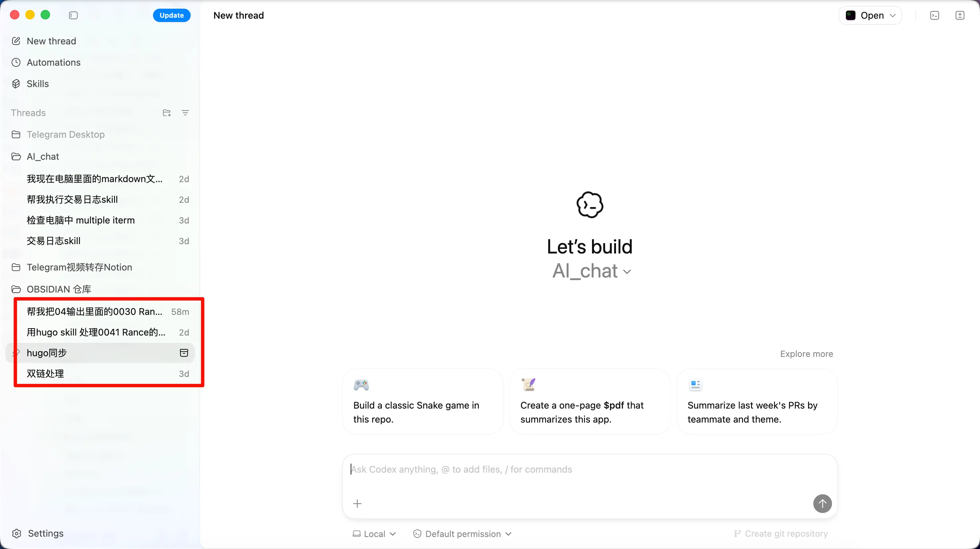Viewport: 980px width, 549px height.
Task: Go to Automations
Action: pyautogui.click(x=53, y=62)
